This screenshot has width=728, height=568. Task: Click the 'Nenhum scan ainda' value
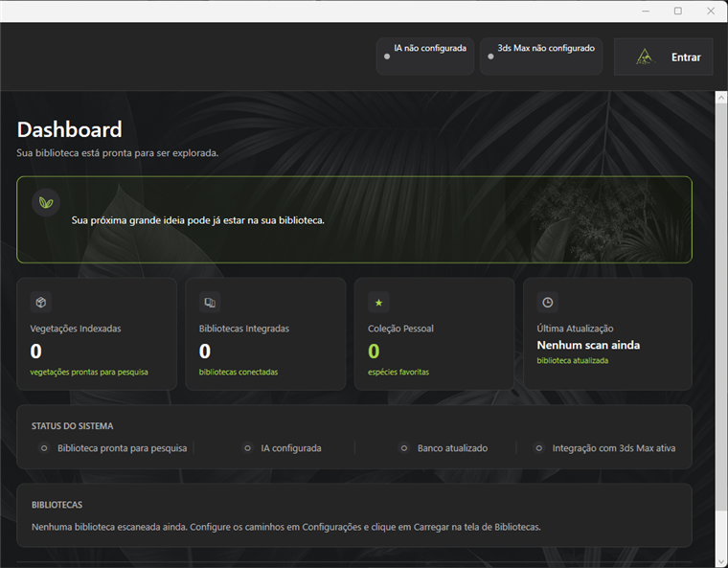(x=588, y=345)
